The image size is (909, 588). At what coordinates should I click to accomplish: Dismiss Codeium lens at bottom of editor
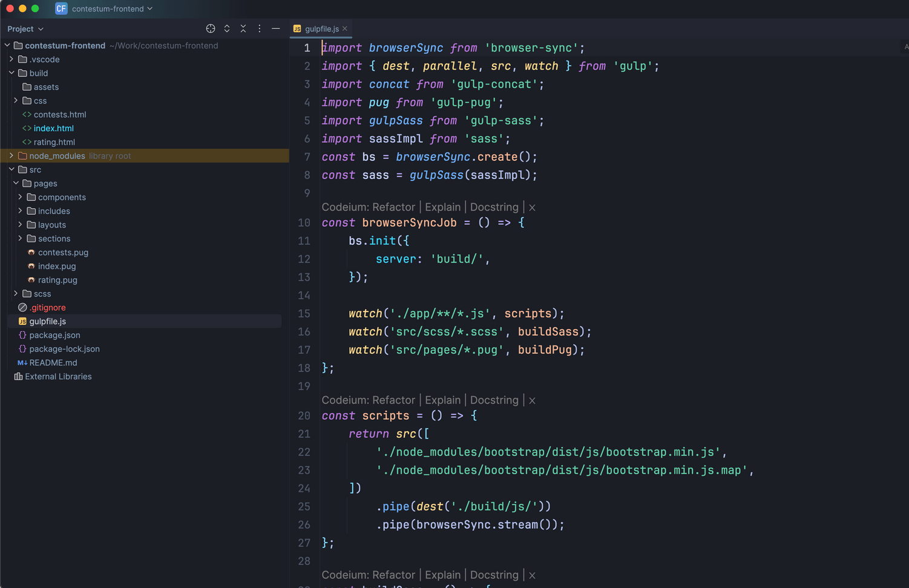(x=532, y=575)
